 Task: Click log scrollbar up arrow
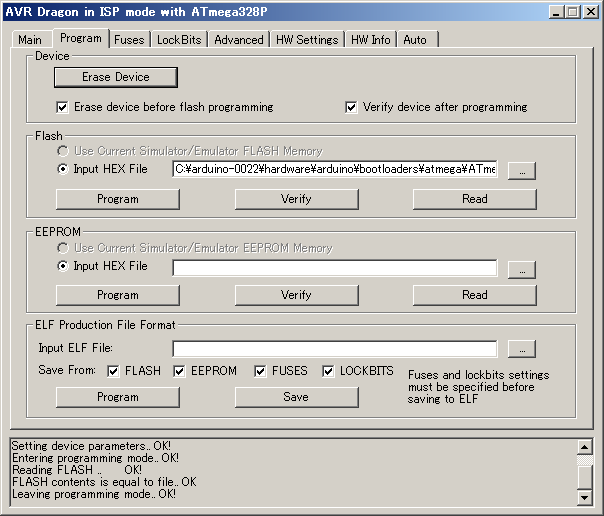point(585,447)
